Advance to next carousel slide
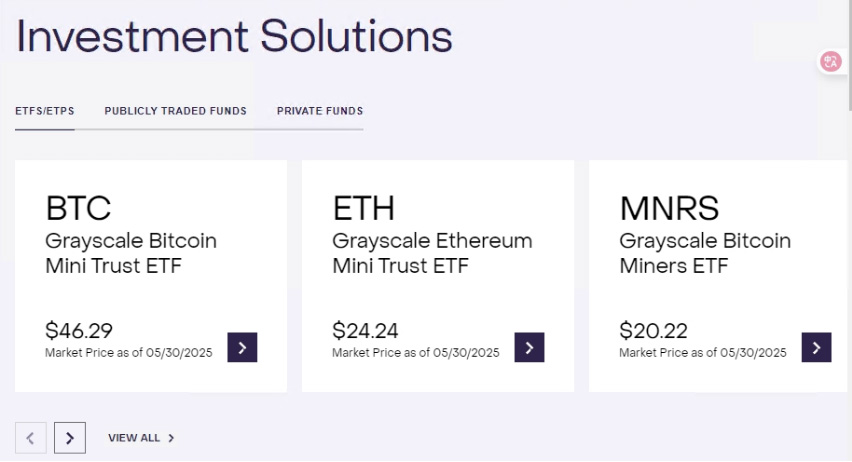 (70, 437)
